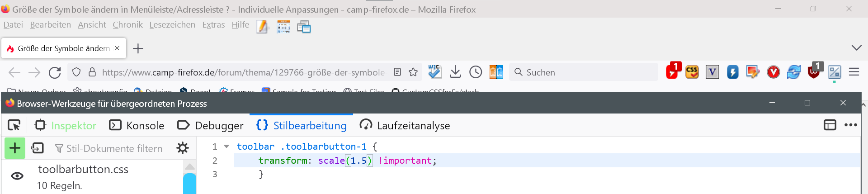The image size is (868, 194).
Task: Create a new style sheet
Action: point(15,148)
